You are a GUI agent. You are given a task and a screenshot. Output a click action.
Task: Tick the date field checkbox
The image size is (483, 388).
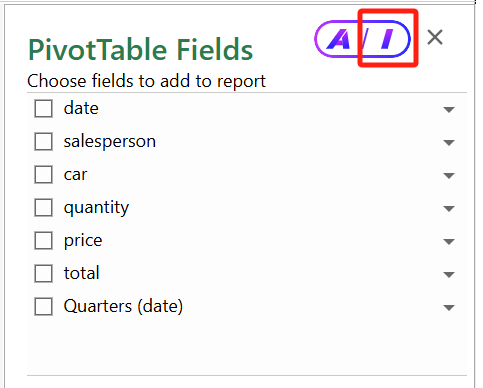[43, 109]
